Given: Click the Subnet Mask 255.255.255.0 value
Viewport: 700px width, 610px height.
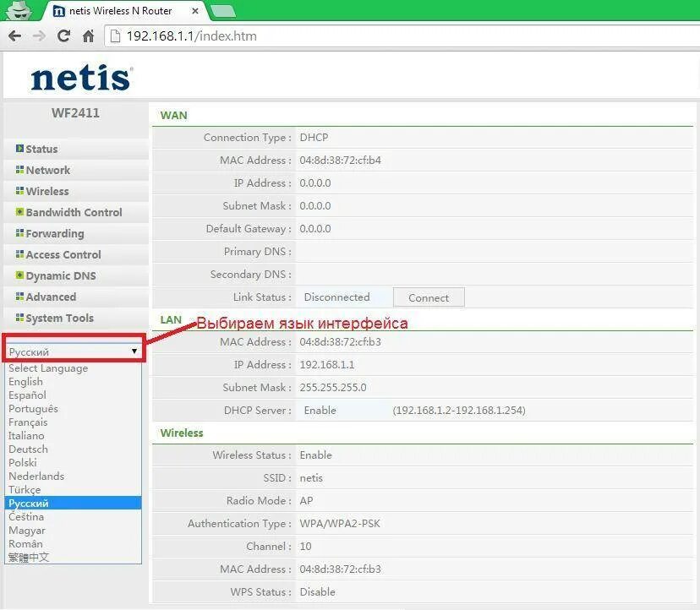Looking at the screenshot, I should click(x=333, y=387).
